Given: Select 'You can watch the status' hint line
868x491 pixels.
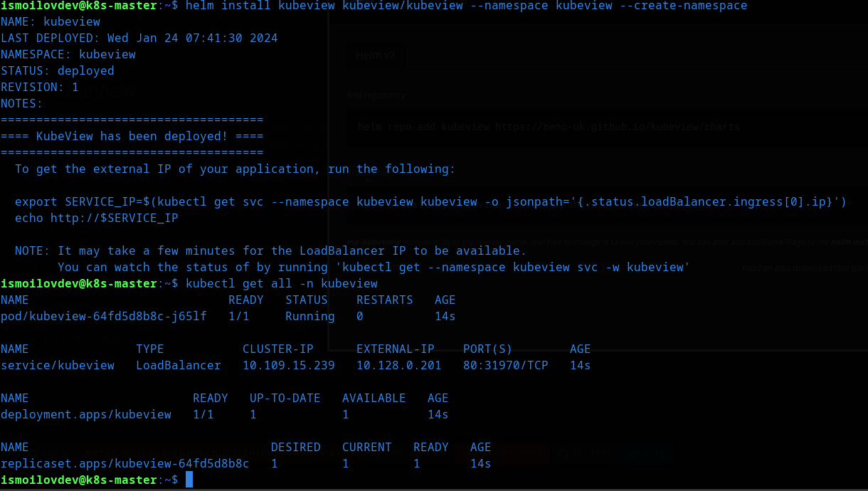Looking at the screenshot, I should pyautogui.click(x=374, y=268).
